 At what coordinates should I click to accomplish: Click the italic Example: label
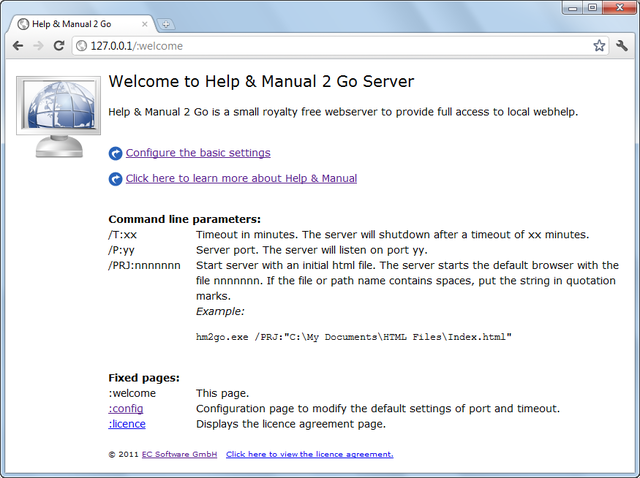point(220,311)
